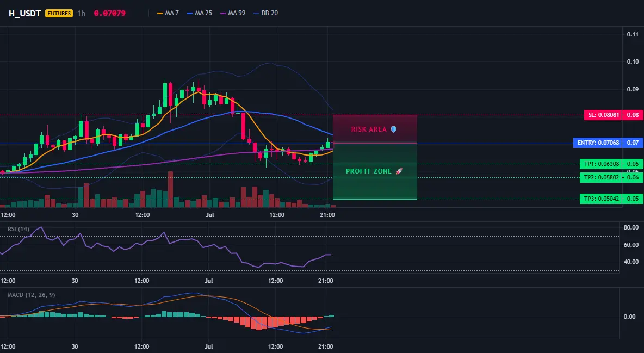Viewport: 644px width, 353px height.
Task: Click the current price 0.07079
Action: pos(110,13)
